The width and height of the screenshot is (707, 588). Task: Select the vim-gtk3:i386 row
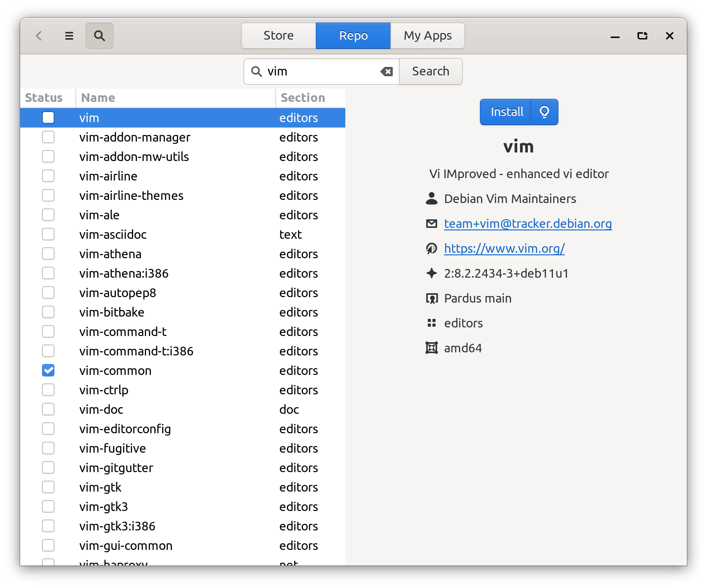click(x=183, y=526)
